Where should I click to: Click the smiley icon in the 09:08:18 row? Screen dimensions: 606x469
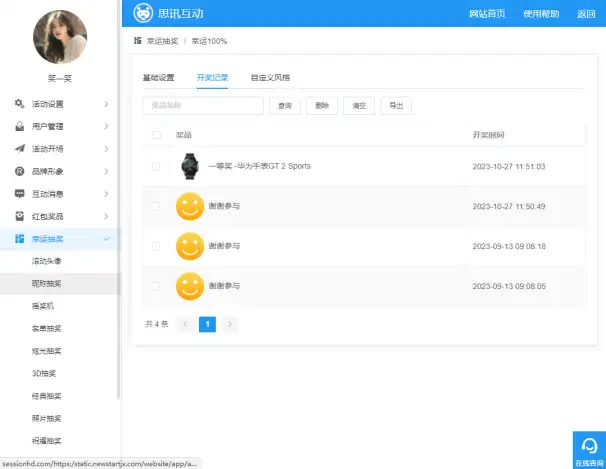pyautogui.click(x=190, y=246)
